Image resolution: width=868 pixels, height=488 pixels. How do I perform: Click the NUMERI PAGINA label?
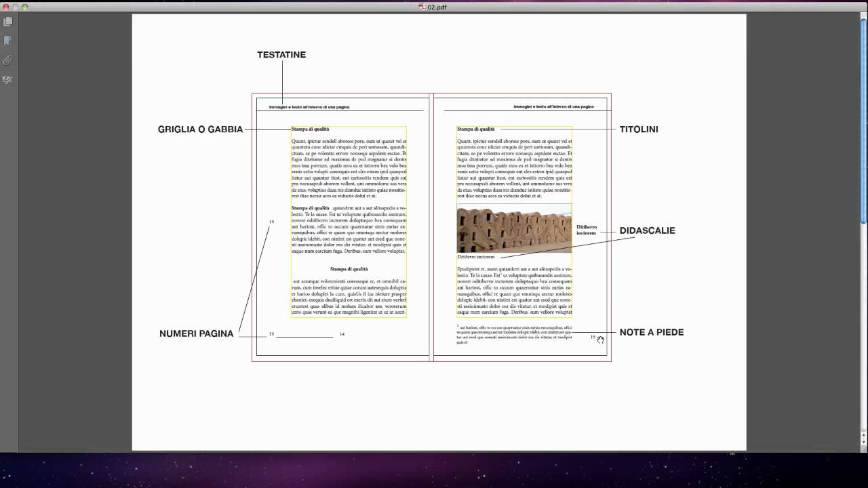pyautogui.click(x=197, y=333)
